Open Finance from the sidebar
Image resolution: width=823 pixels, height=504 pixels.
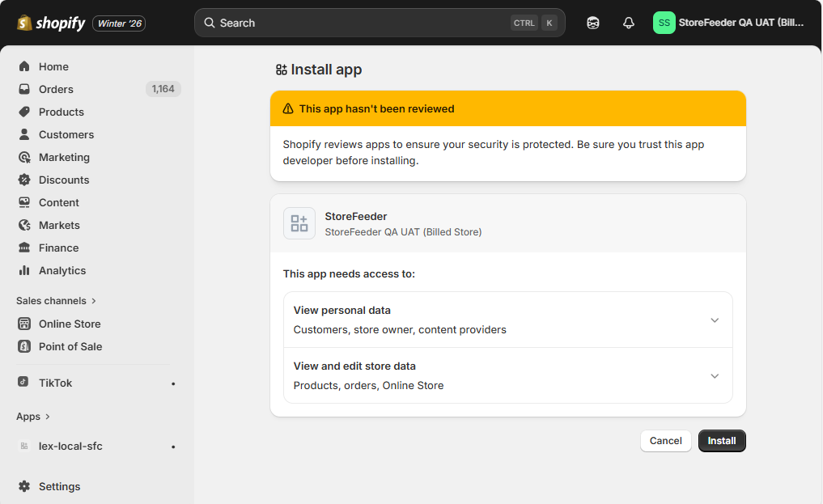tap(24, 248)
